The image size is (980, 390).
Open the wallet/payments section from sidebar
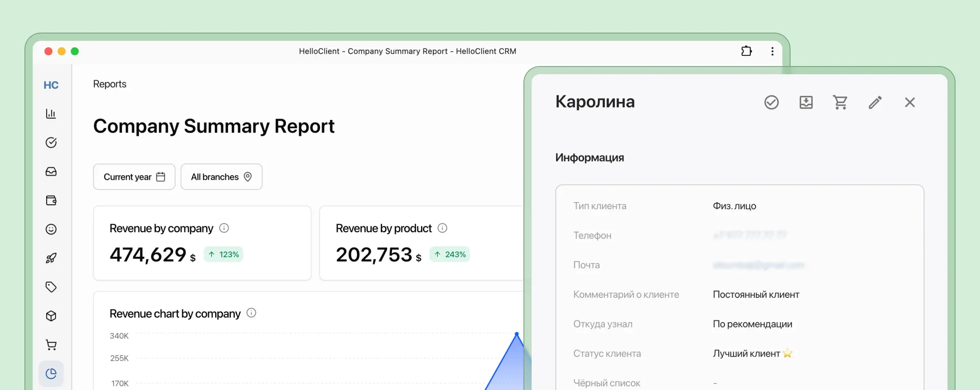coord(51,200)
